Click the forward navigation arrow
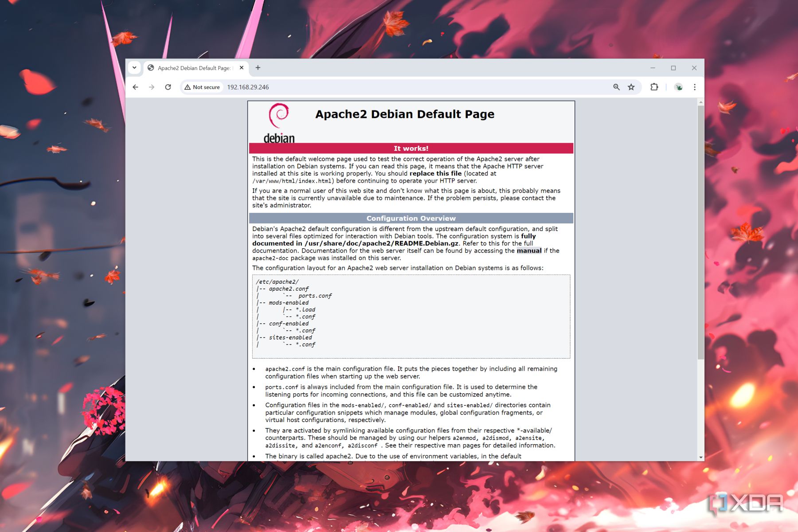 (152, 87)
